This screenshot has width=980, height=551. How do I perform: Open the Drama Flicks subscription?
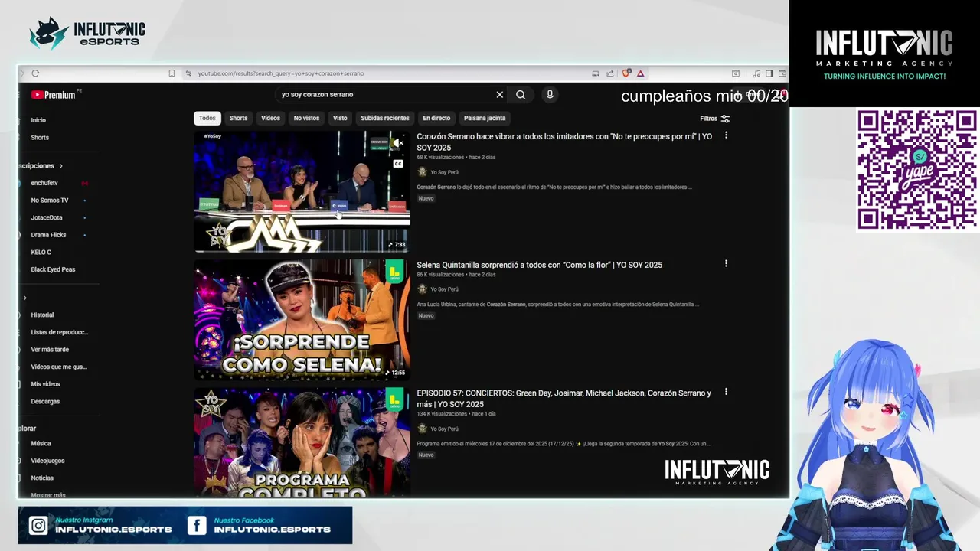tap(48, 235)
